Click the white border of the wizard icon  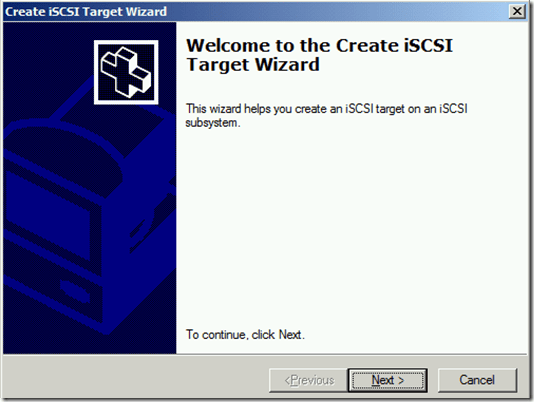click(126, 43)
